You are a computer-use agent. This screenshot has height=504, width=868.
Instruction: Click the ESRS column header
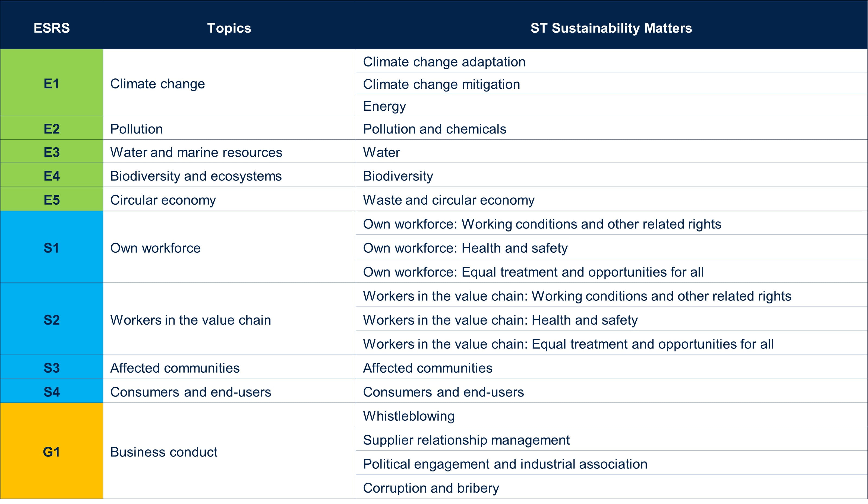pos(52,28)
